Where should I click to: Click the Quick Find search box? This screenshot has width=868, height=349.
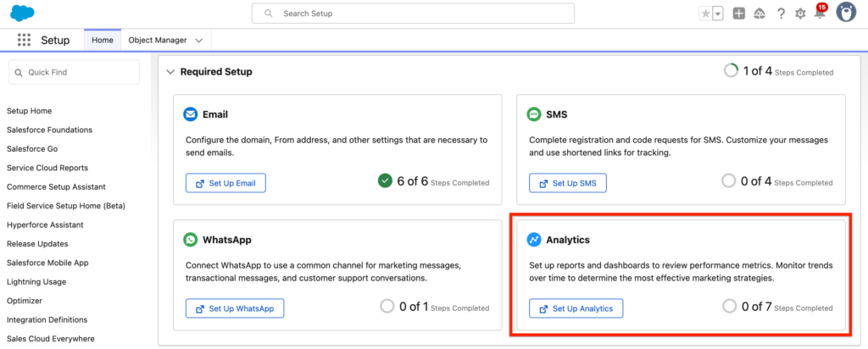74,72
